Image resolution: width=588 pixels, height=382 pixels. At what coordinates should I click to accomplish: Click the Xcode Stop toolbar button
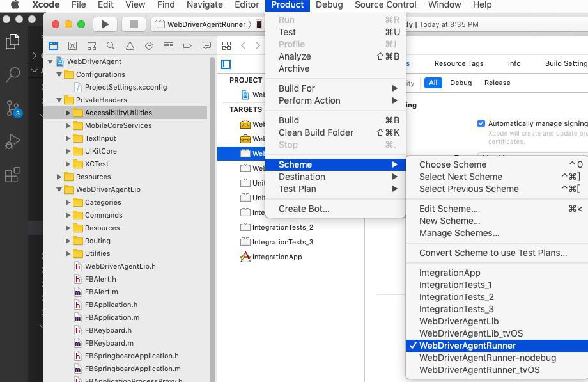(x=134, y=24)
